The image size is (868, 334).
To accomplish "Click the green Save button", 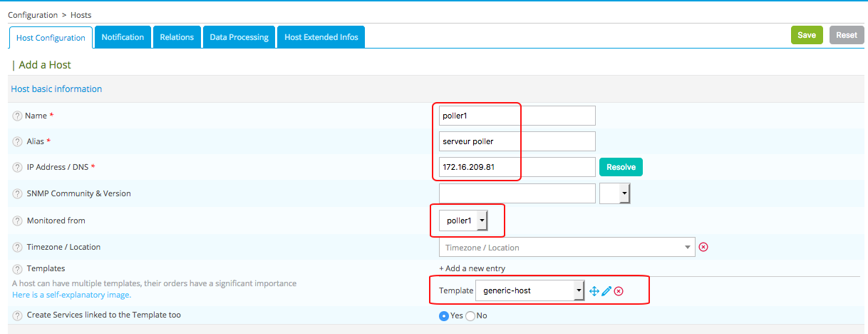I will [807, 35].
